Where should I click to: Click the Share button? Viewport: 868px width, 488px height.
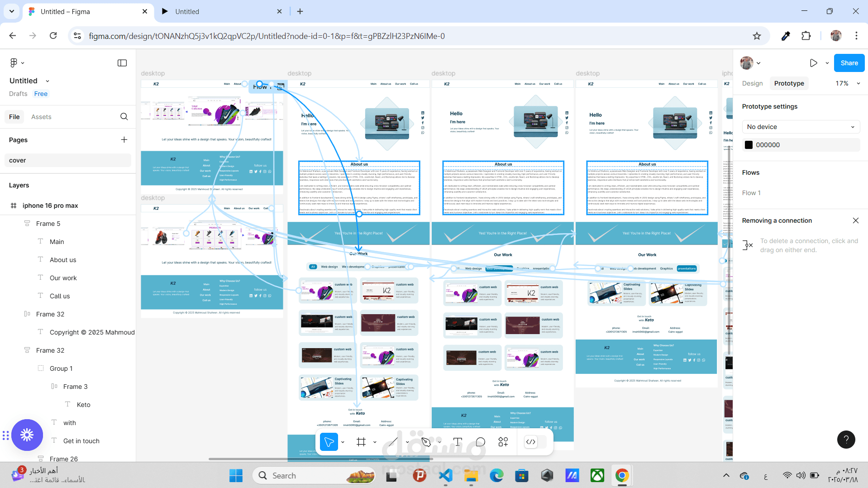[849, 63]
